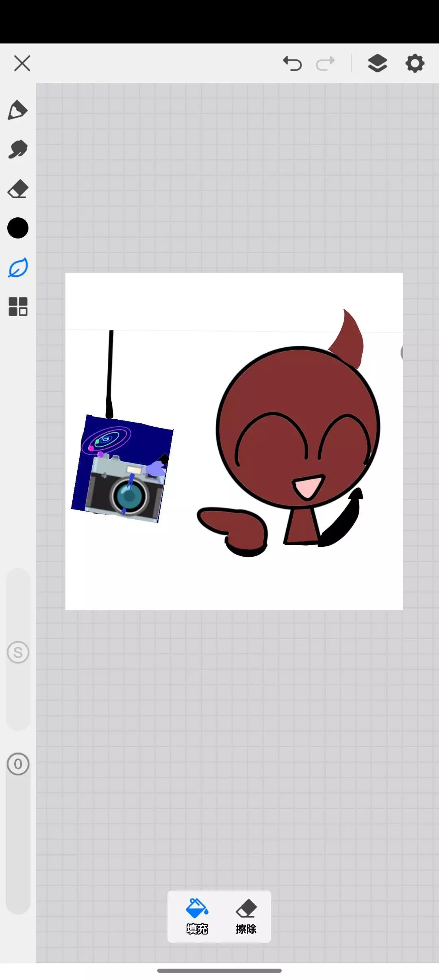Select the smudge finger tool
Image resolution: width=439 pixels, height=980 pixels.
click(x=17, y=150)
